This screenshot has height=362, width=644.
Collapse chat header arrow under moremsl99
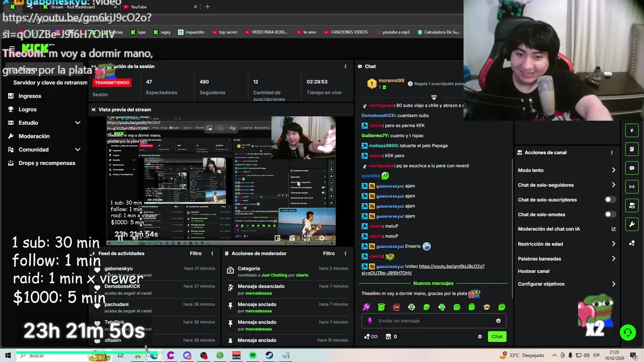[434, 97]
